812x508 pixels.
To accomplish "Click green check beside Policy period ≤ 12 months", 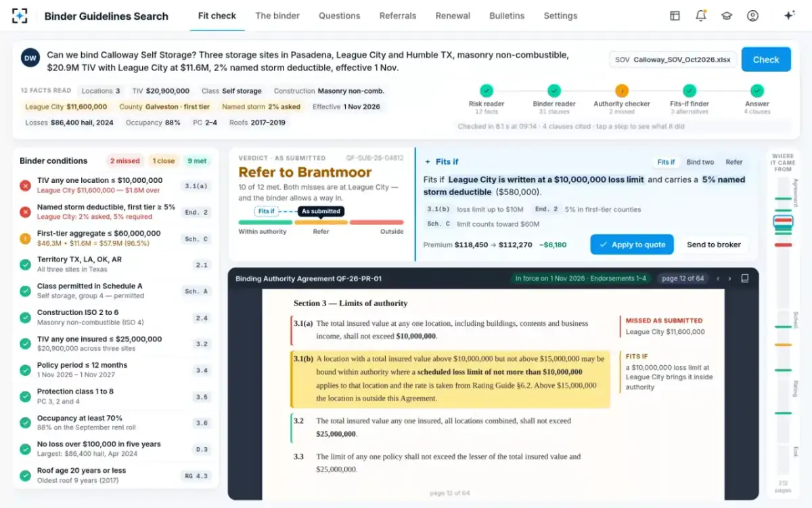I will click(25, 370).
